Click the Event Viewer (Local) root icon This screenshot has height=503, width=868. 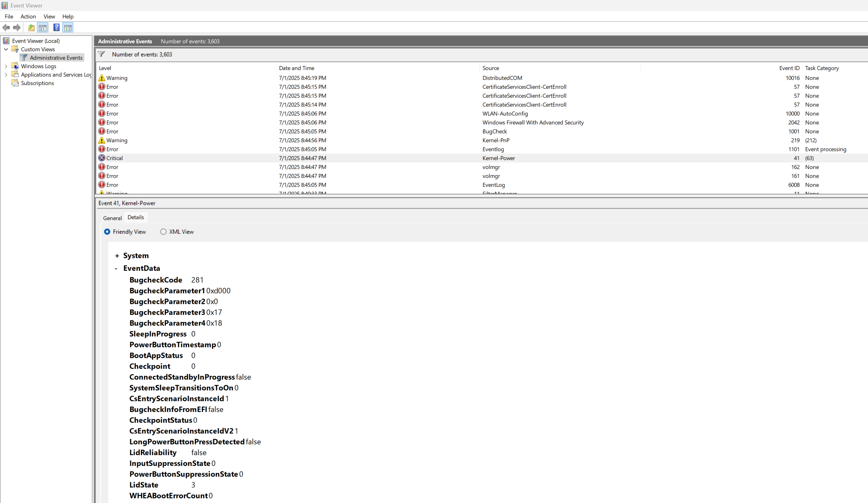(x=6, y=41)
